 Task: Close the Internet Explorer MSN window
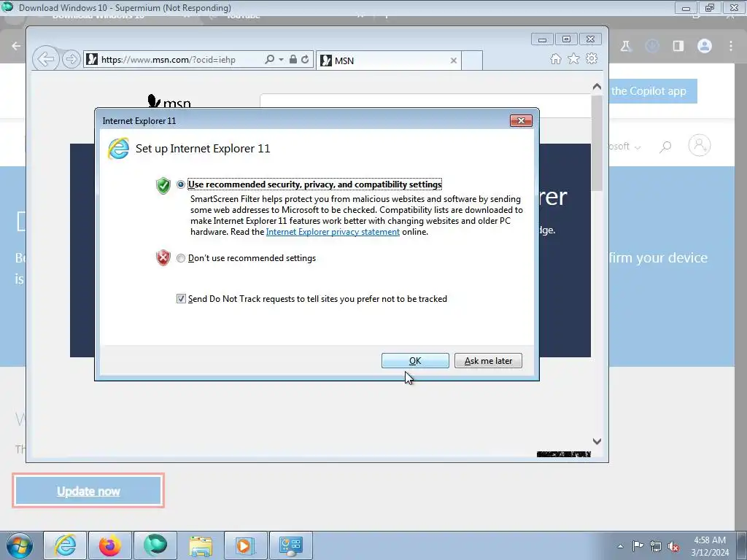pos(590,39)
